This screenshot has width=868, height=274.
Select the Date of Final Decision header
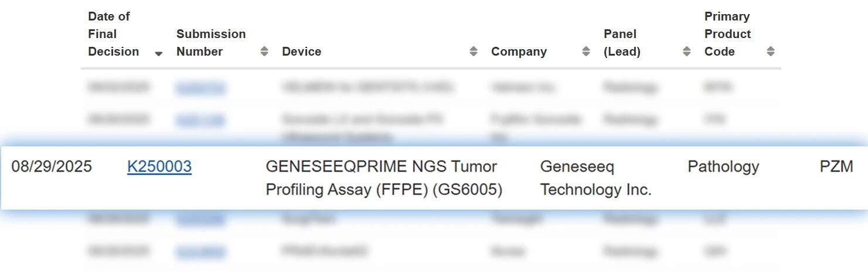coord(113,34)
